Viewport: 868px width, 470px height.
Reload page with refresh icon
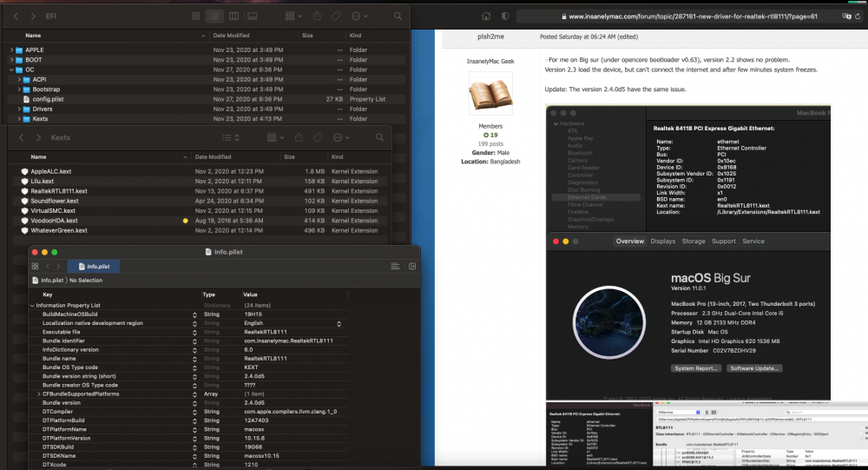pyautogui.click(x=858, y=17)
